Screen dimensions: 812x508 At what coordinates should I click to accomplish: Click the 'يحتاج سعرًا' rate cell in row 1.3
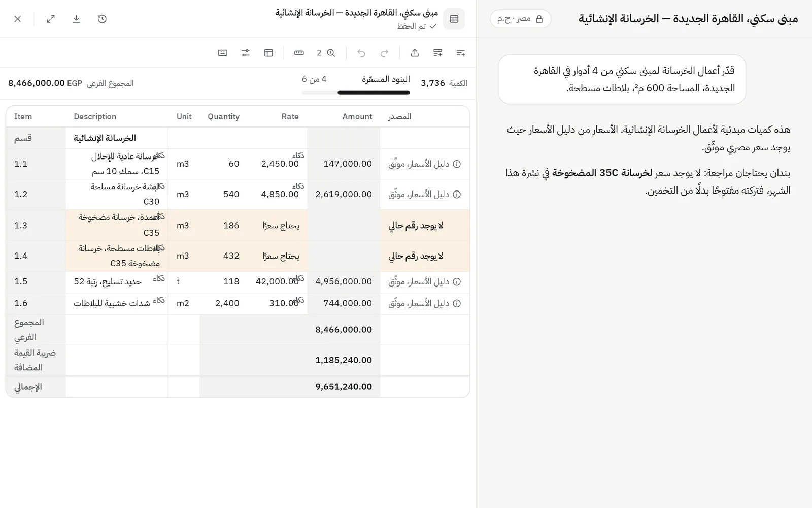coord(278,226)
